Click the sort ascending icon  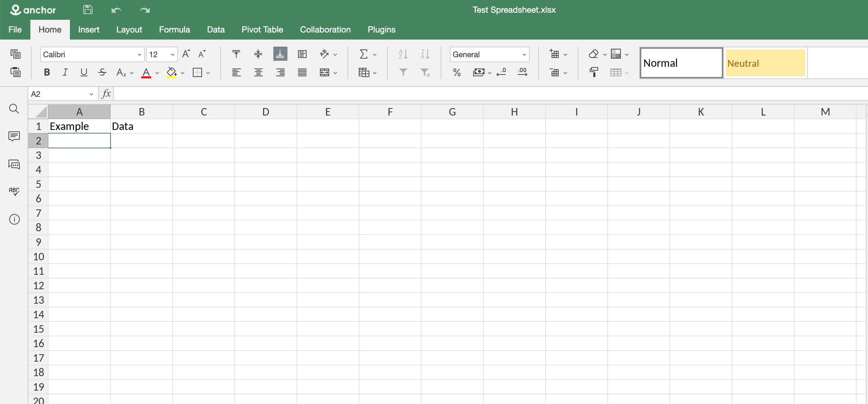[x=403, y=54]
